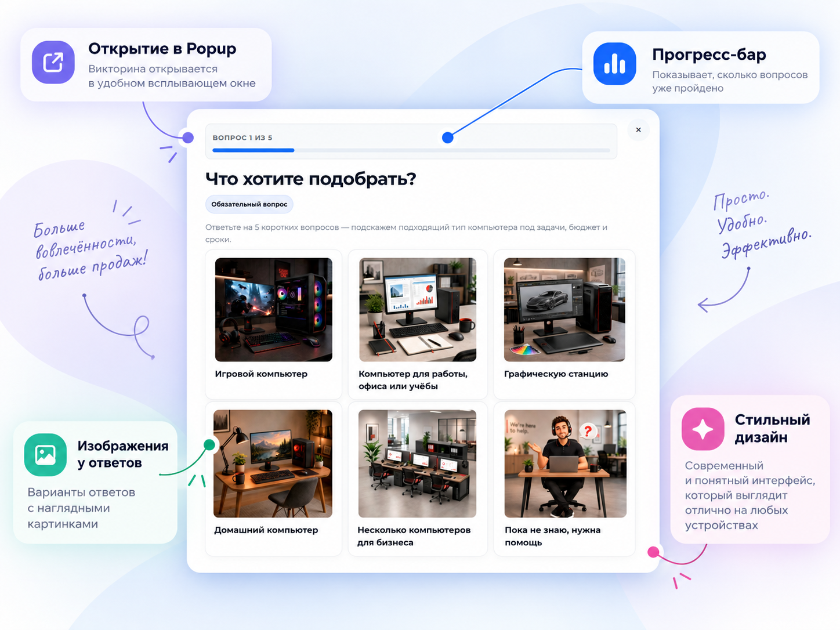
Task: Click «Варианты ответов с наглядными картинками» text
Action: point(81,508)
